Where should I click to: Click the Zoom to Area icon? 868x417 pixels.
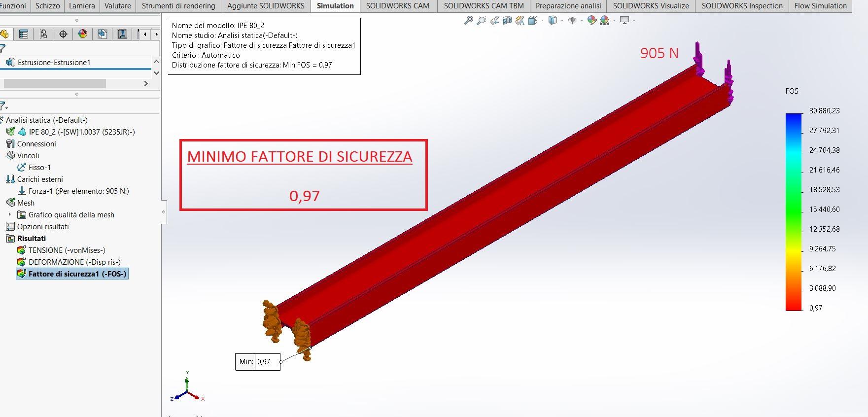click(x=482, y=20)
